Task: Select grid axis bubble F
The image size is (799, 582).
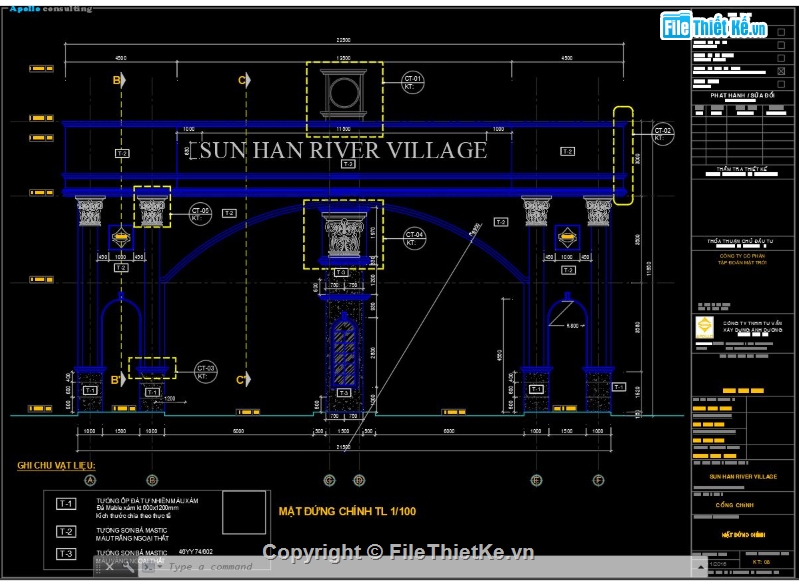Action: (598, 480)
